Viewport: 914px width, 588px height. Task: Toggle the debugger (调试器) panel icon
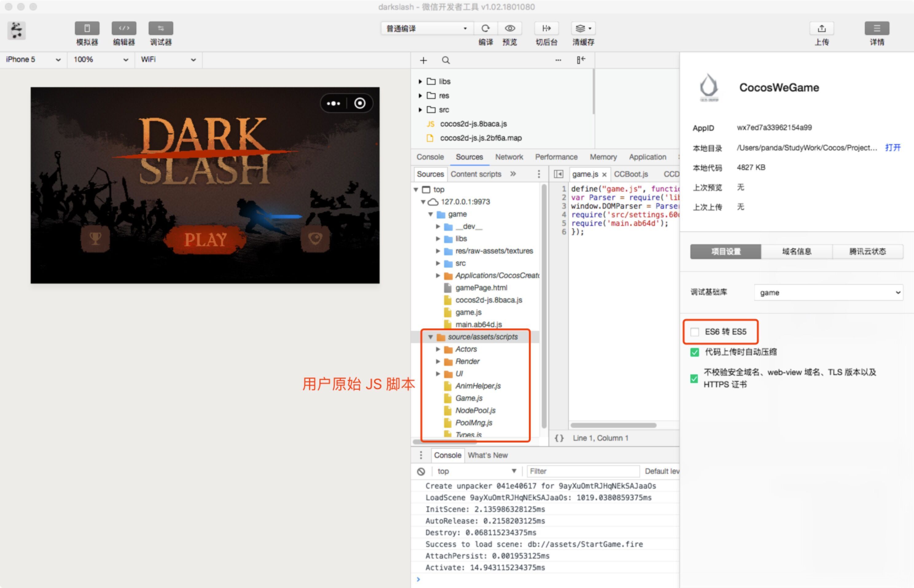click(x=161, y=28)
